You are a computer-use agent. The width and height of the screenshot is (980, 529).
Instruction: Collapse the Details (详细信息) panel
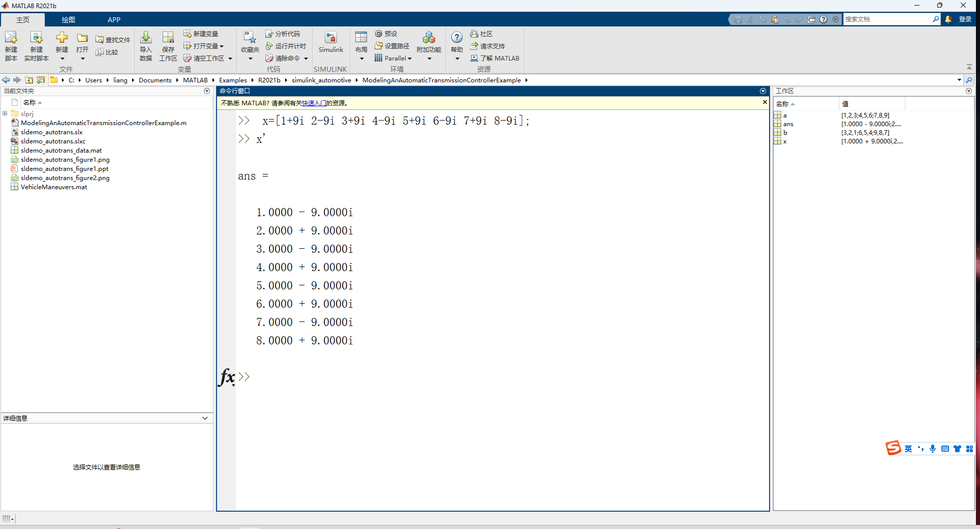click(205, 418)
